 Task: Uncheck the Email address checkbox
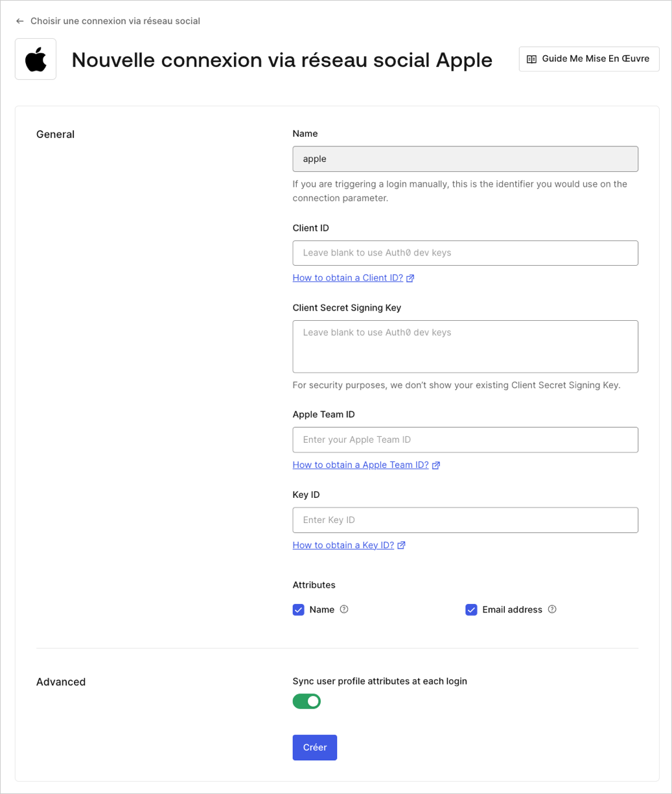pos(471,610)
